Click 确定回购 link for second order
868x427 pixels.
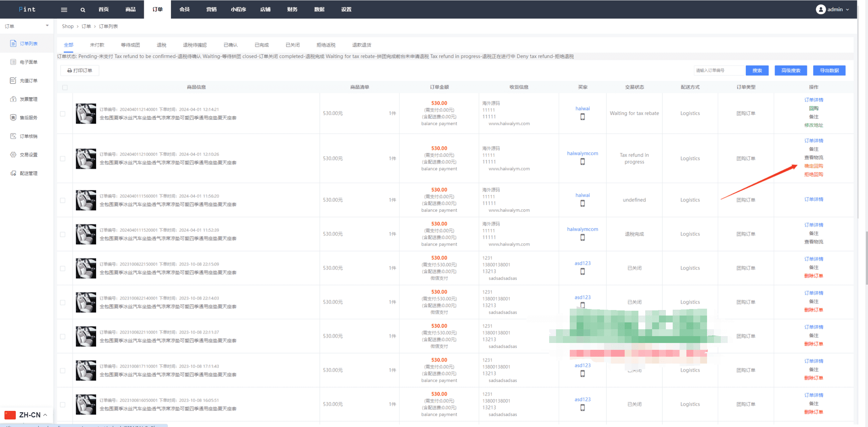pos(813,166)
